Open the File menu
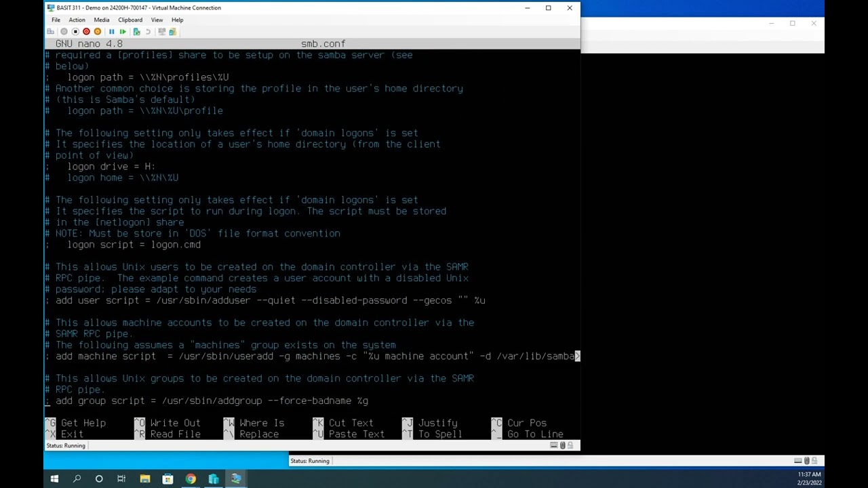868x488 pixels. tap(56, 20)
